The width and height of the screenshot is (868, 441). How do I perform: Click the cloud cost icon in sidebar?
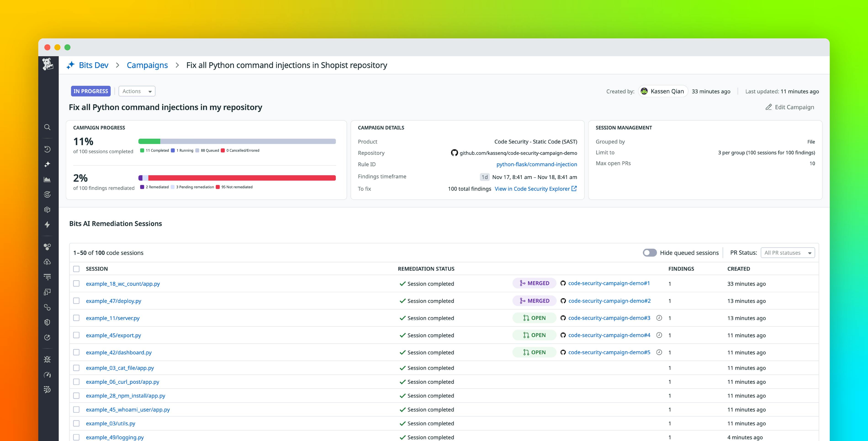click(x=48, y=262)
